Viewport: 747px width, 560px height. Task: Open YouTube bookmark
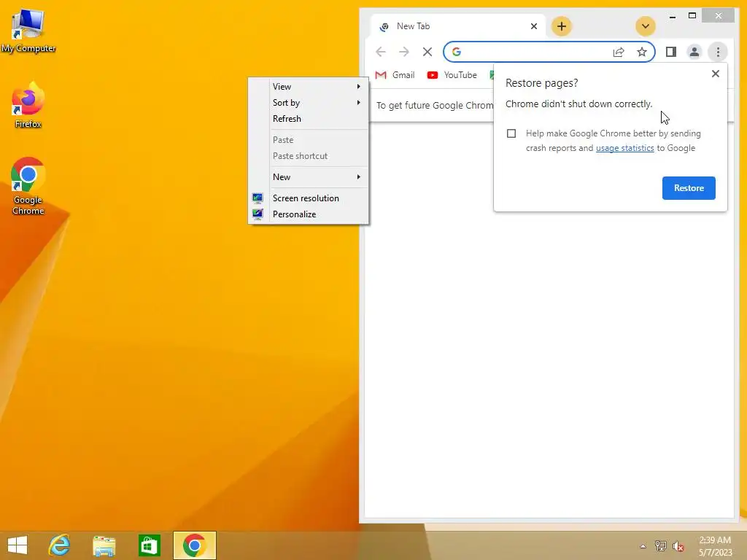pos(452,75)
